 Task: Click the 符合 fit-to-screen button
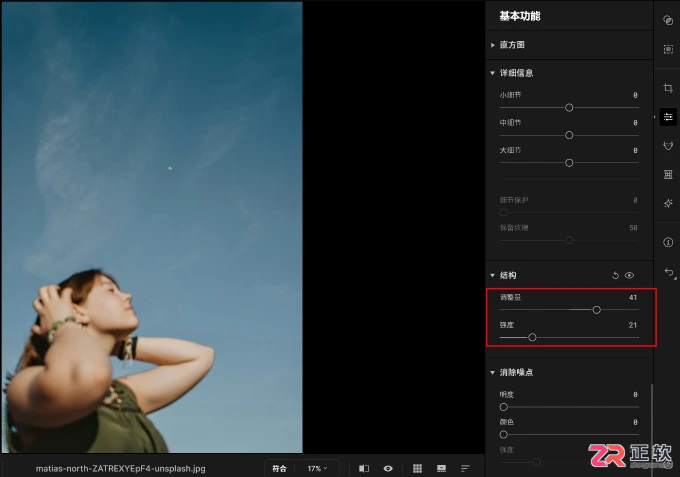(x=279, y=468)
